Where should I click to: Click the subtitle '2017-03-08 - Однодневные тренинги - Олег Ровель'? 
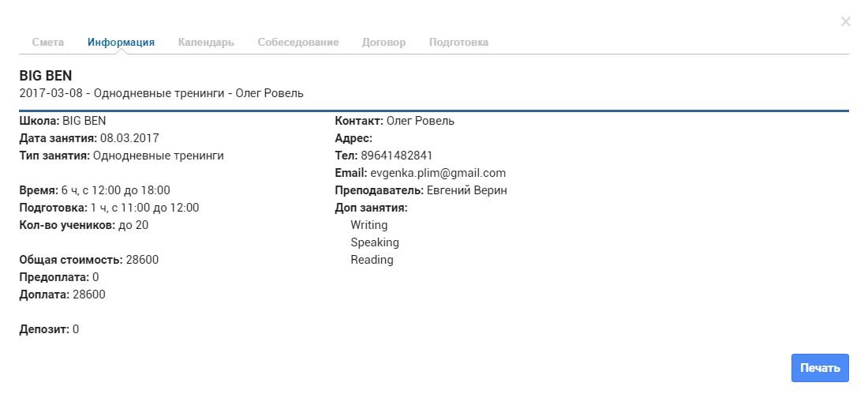161,93
